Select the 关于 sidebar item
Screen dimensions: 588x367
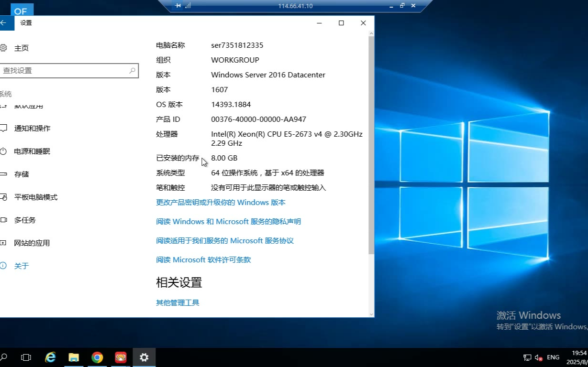coord(15,266)
